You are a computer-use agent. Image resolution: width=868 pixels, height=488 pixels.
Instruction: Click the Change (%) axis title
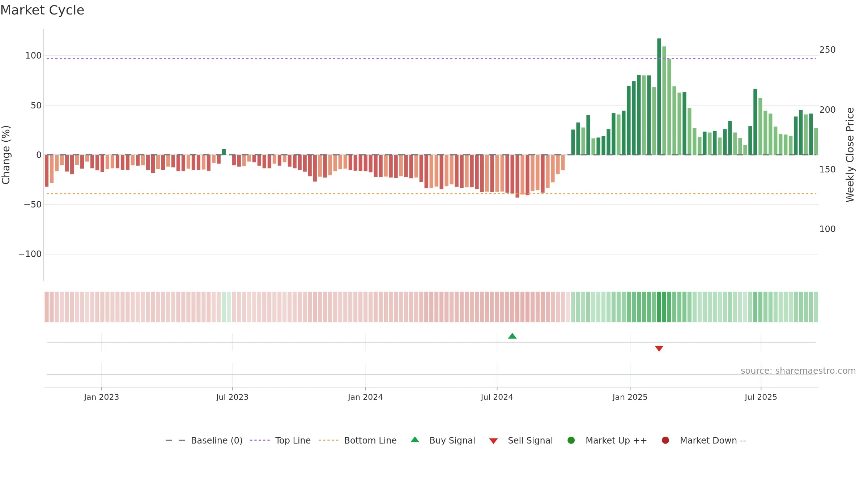[6, 155]
